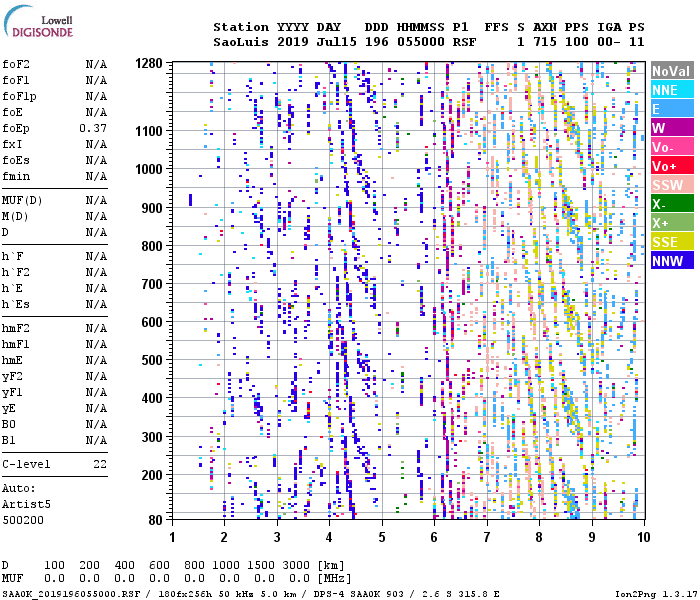Screen dimensions: 700x600
Task: Click the foEs parameter label
Action: [16, 160]
